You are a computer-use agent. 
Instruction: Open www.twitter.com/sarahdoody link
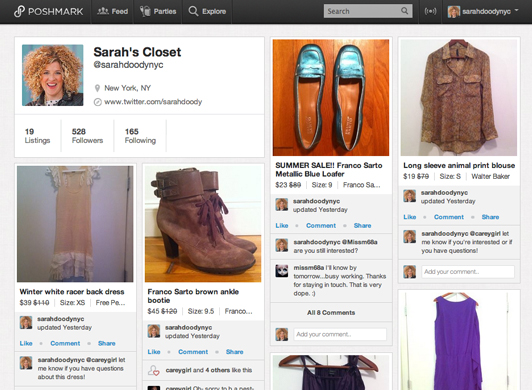click(x=153, y=102)
